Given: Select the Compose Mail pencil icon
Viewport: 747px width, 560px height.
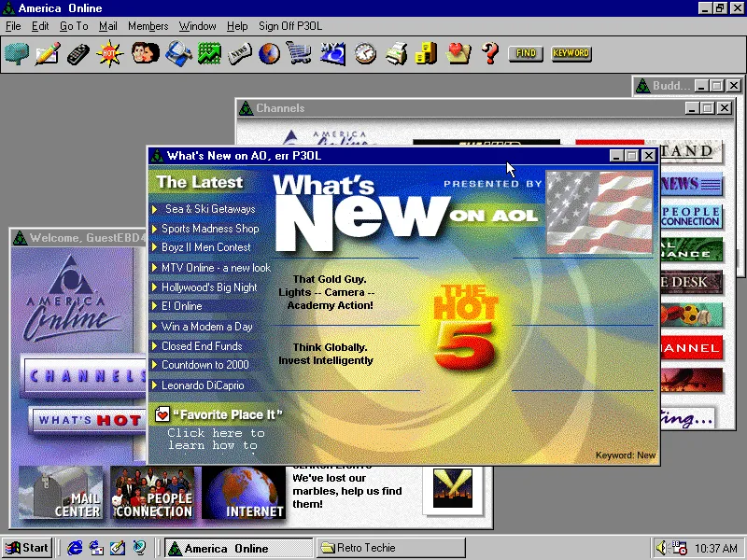Looking at the screenshot, I should (x=47, y=53).
